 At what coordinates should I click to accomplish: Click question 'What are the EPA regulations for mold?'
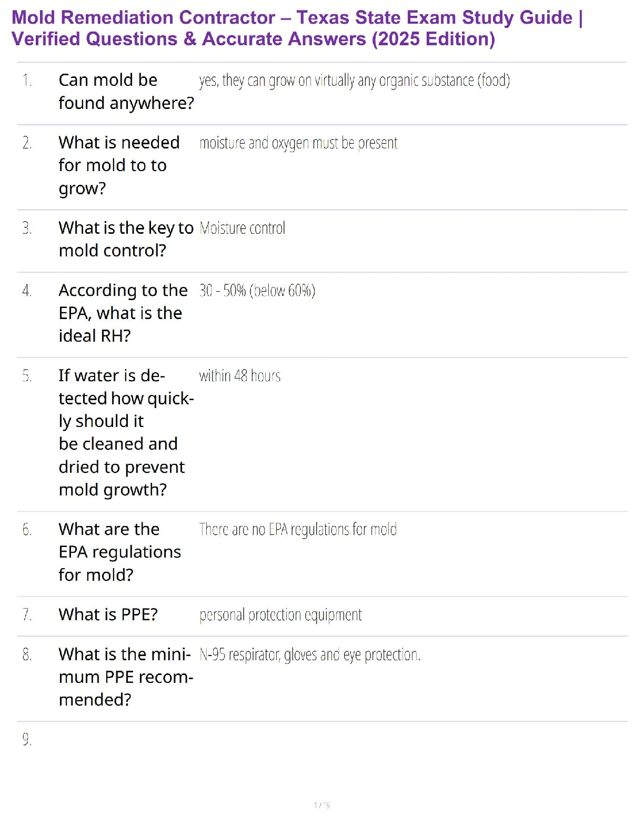[x=119, y=552]
